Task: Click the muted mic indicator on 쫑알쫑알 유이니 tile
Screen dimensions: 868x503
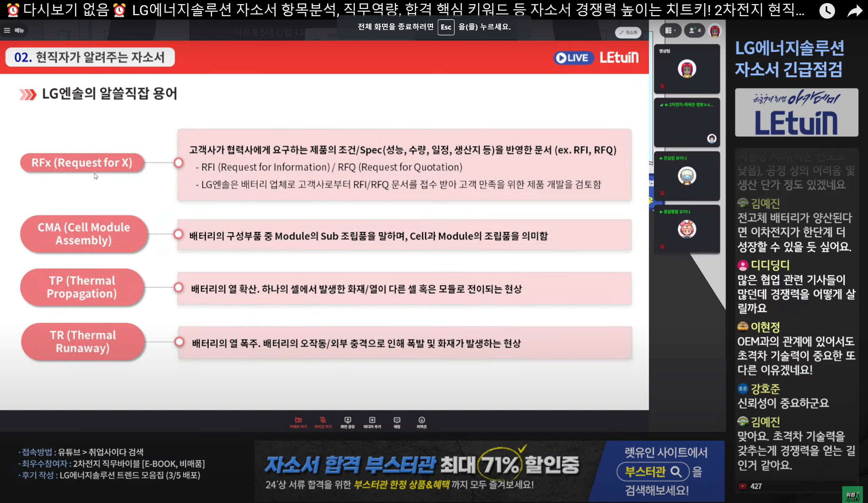Action: (662, 247)
